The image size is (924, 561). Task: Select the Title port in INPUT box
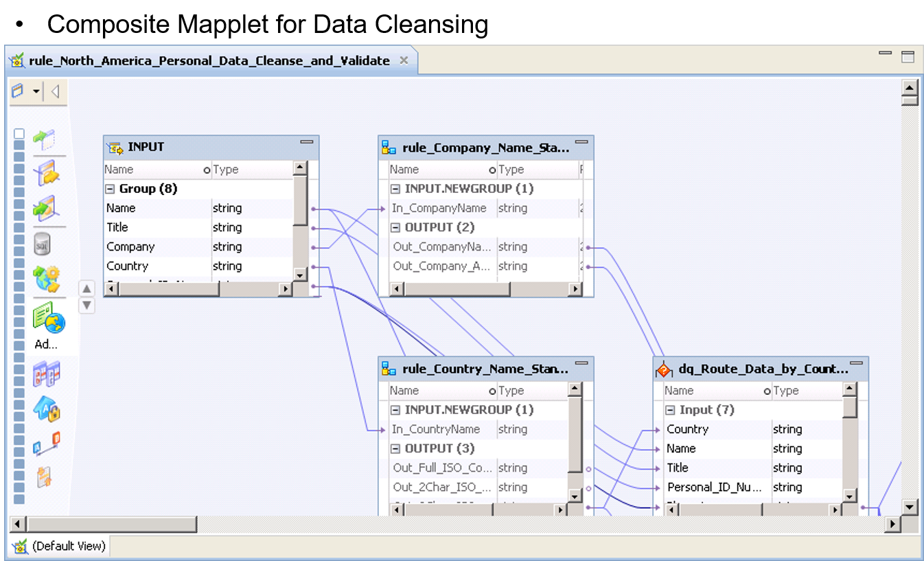coord(198,227)
